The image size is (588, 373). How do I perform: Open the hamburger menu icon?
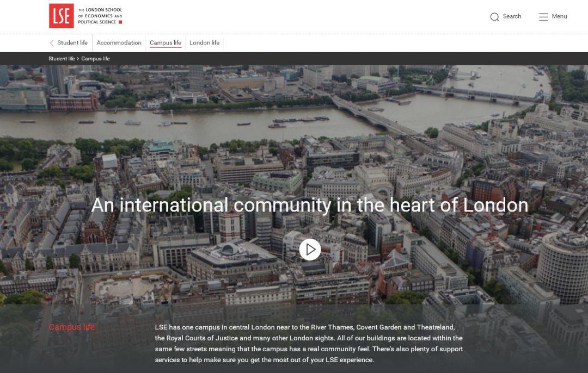coord(543,17)
